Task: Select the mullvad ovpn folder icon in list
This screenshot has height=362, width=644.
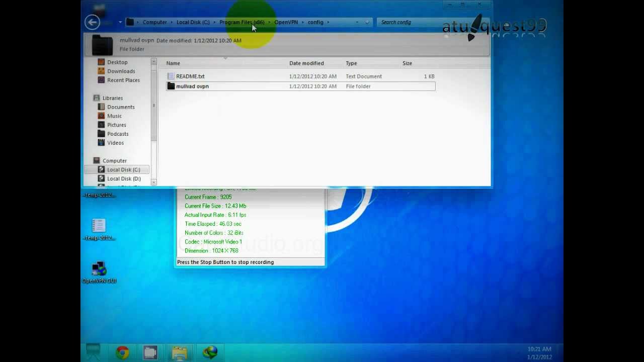Action: click(x=171, y=86)
